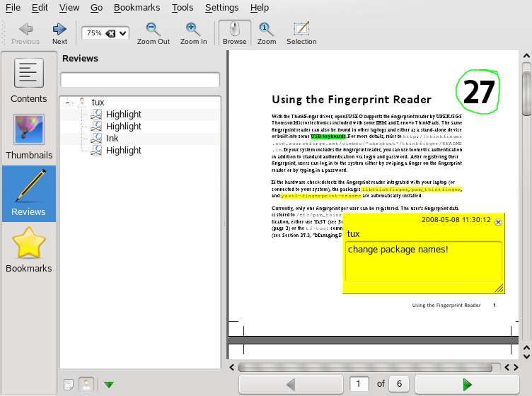Show the Thumbnails sidebar panel

click(29, 136)
